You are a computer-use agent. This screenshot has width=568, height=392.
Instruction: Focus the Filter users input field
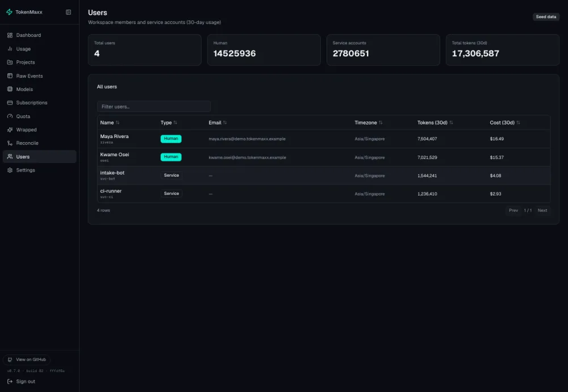(153, 106)
